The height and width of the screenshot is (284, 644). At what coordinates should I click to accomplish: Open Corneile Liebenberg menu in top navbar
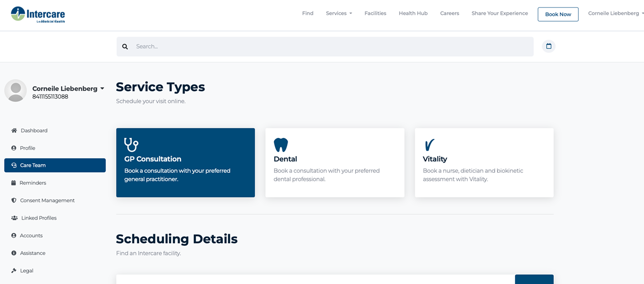pyautogui.click(x=615, y=14)
